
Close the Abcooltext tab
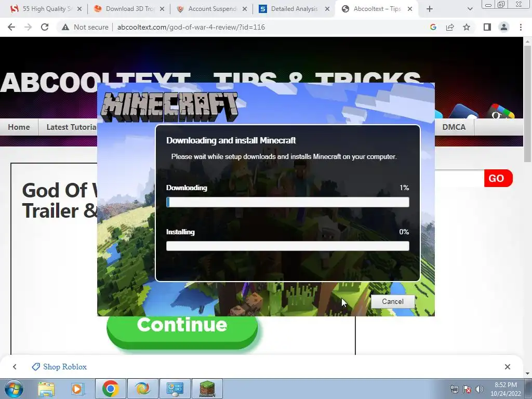pos(410,9)
